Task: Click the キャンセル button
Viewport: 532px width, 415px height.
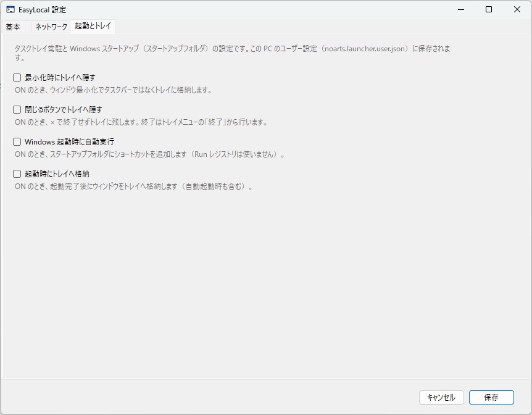Action: pyautogui.click(x=441, y=397)
